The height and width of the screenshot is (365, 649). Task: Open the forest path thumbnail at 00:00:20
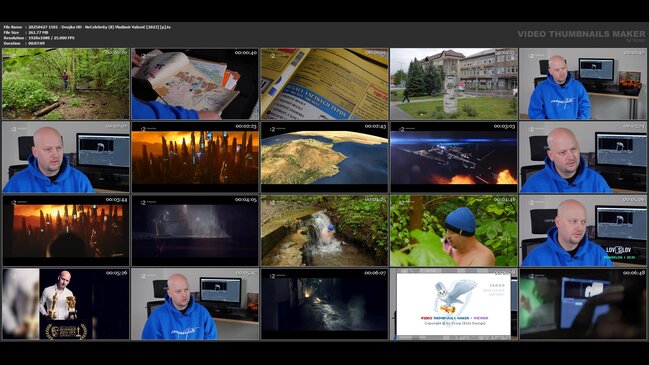66,84
